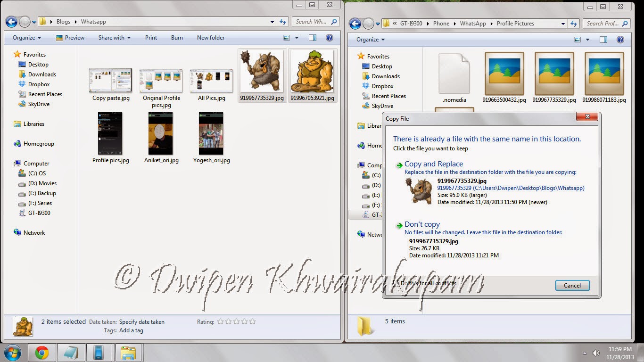This screenshot has height=362, width=644.
Task: Click Preview in the toolbar
Action: pyautogui.click(x=70, y=38)
